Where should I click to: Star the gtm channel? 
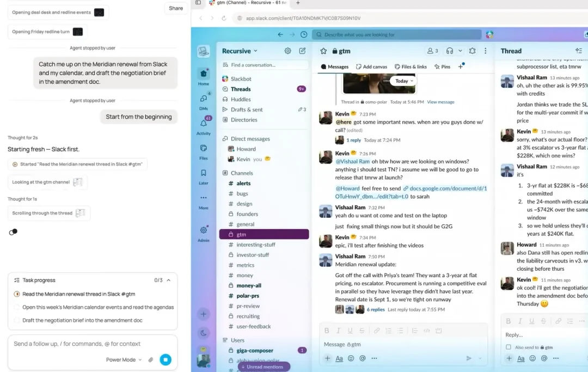323,51
